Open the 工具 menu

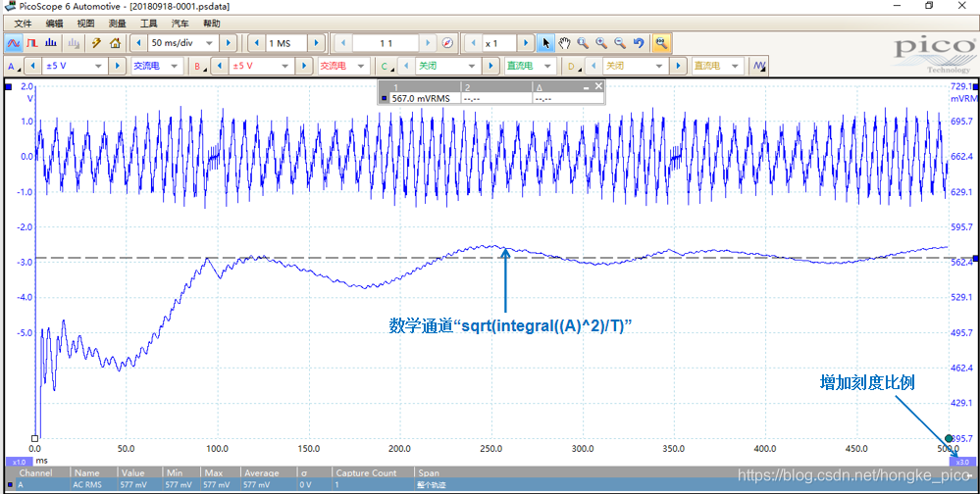(x=149, y=24)
